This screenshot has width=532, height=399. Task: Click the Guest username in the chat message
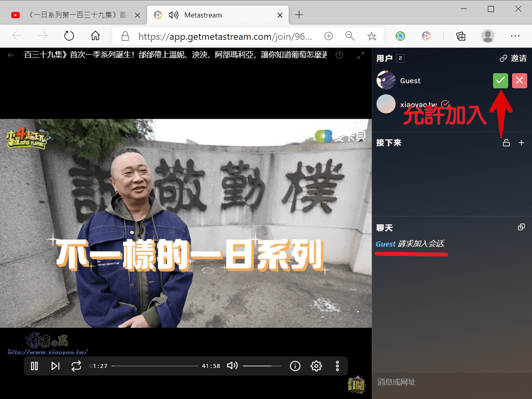tap(386, 244)
